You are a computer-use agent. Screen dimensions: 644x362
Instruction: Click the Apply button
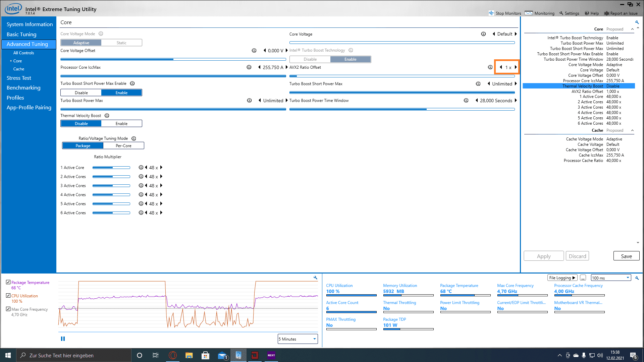click(x=544, y=256)
